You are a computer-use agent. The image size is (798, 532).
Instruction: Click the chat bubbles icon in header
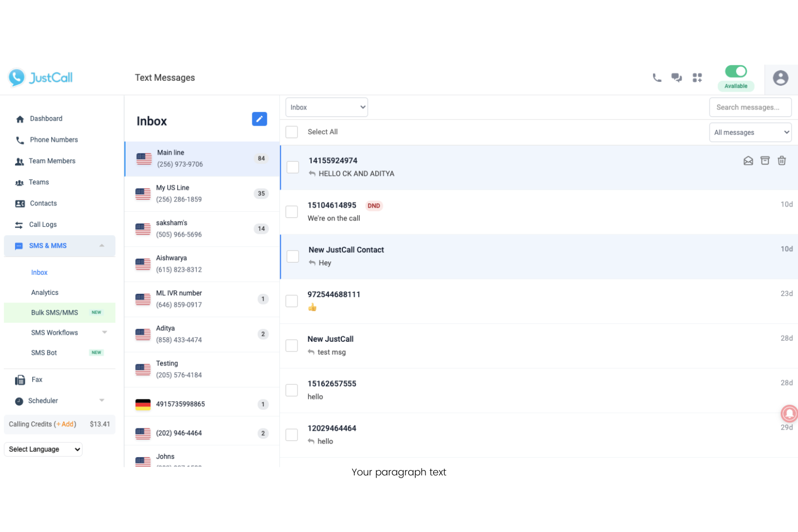click(x=677, y=78)
